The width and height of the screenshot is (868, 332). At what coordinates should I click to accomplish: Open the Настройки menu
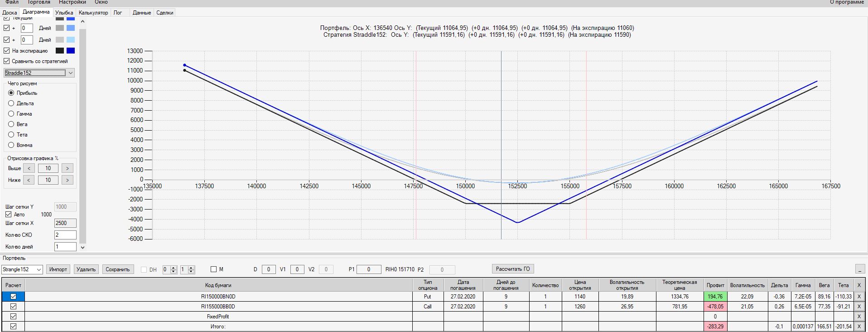tap(72, 2)
